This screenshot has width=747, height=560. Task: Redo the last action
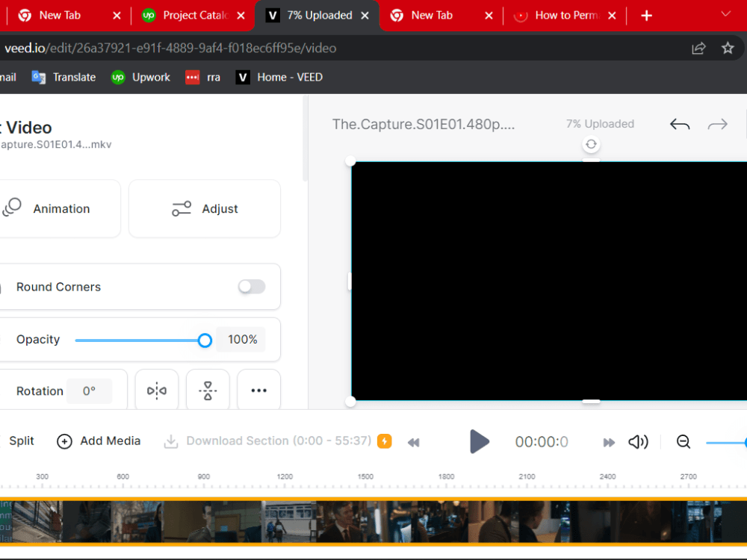[717, 124]
